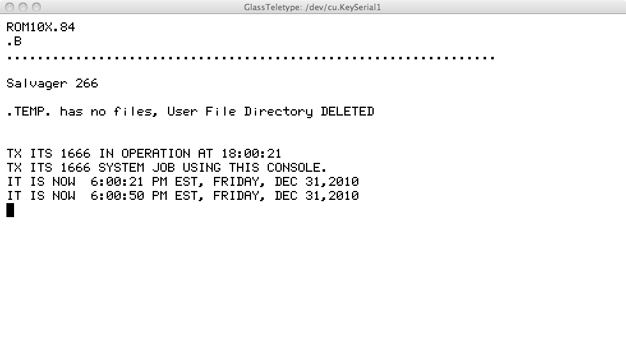Click the block cursor in the terminal
This screenshot has height=364, width=626.
pyautogui.click(x=10, y=210)
